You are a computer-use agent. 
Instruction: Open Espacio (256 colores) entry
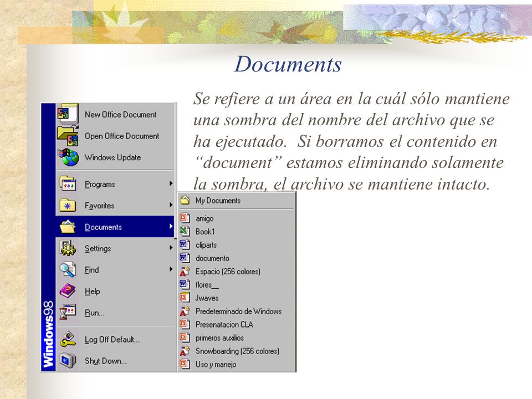coord(237,271)
